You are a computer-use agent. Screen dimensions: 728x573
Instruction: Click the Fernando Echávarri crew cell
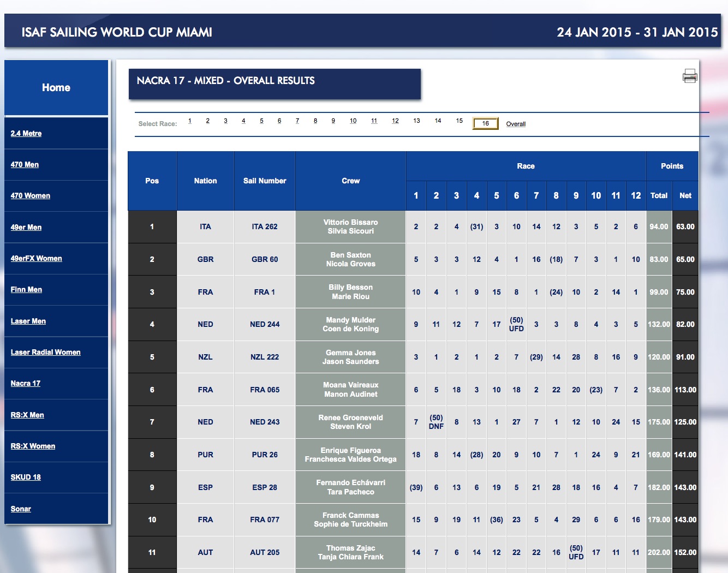click(x=351, y=487)
